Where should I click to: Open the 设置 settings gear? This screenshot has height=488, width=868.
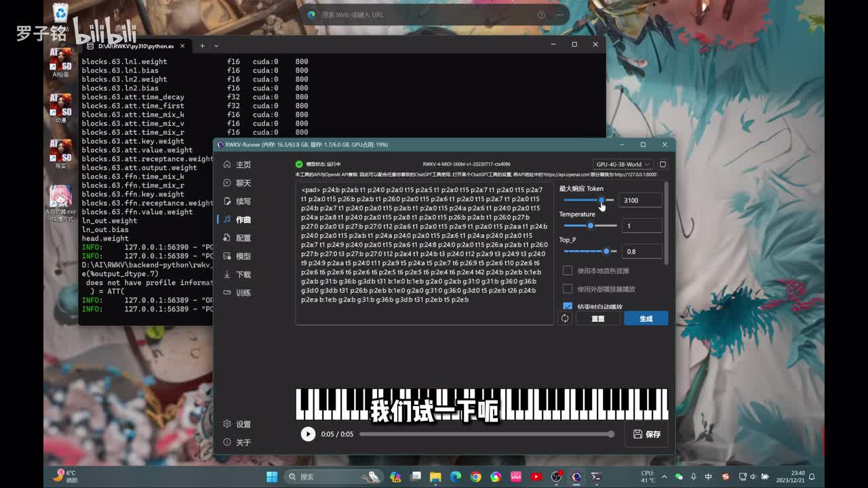click(228, 424)
